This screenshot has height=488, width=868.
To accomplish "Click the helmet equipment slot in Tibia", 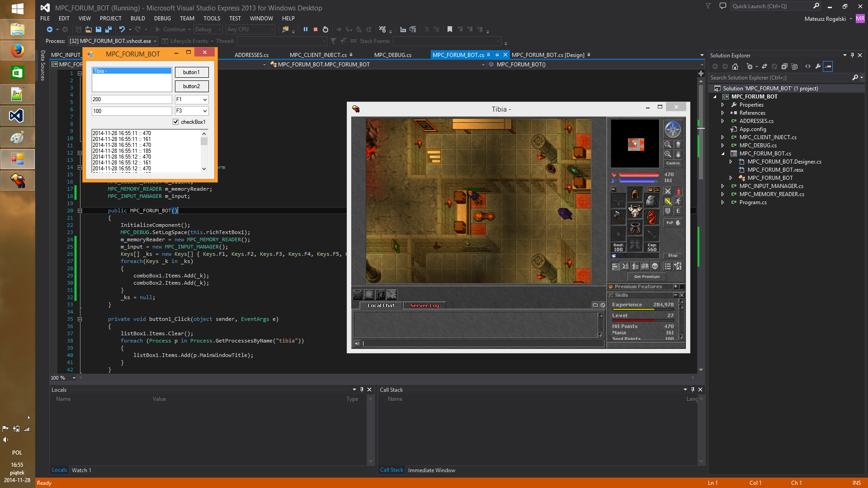I will pyautogui.click(x=635, y=195).
